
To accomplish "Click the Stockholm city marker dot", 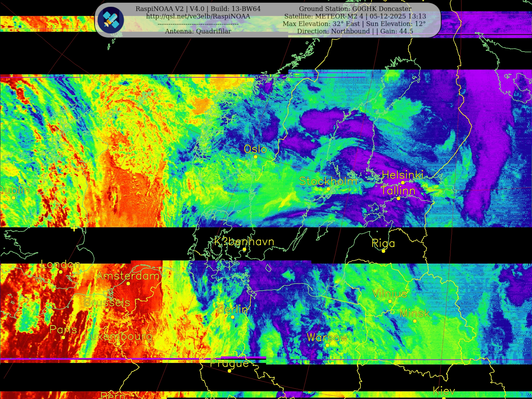I will coord(328,189).
